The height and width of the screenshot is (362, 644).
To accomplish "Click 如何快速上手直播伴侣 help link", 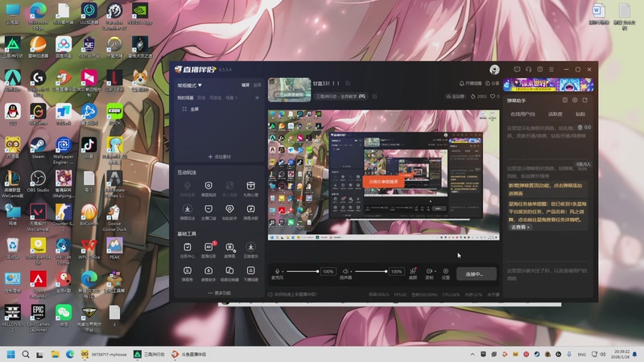I will point(292,294).
